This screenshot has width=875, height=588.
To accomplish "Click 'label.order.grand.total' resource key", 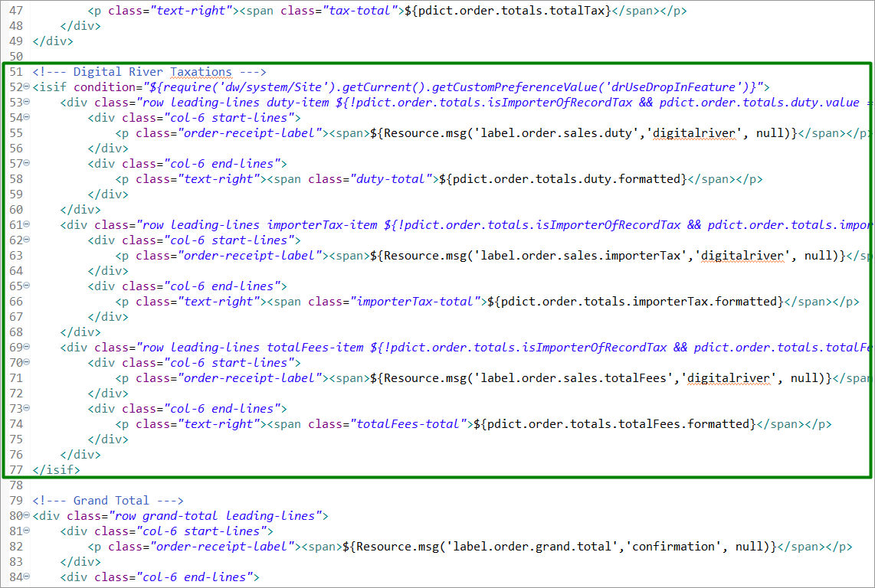I will [x=532, y=546].
